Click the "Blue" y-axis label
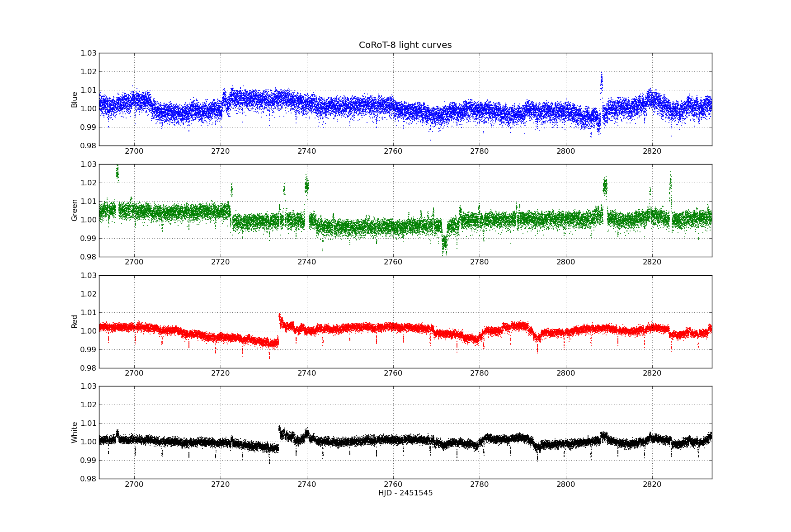The height and width of the screenshot is (532, 791). click(75, 99)
